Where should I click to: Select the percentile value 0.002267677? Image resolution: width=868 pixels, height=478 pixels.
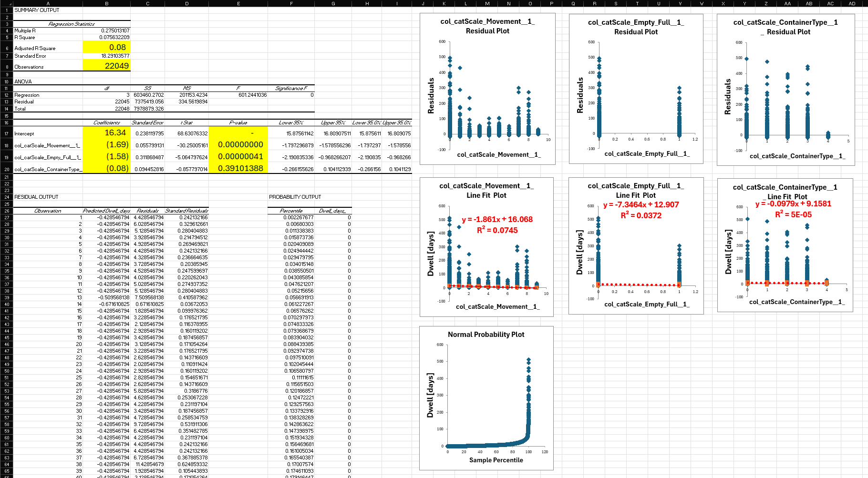(x=291, y=217)
